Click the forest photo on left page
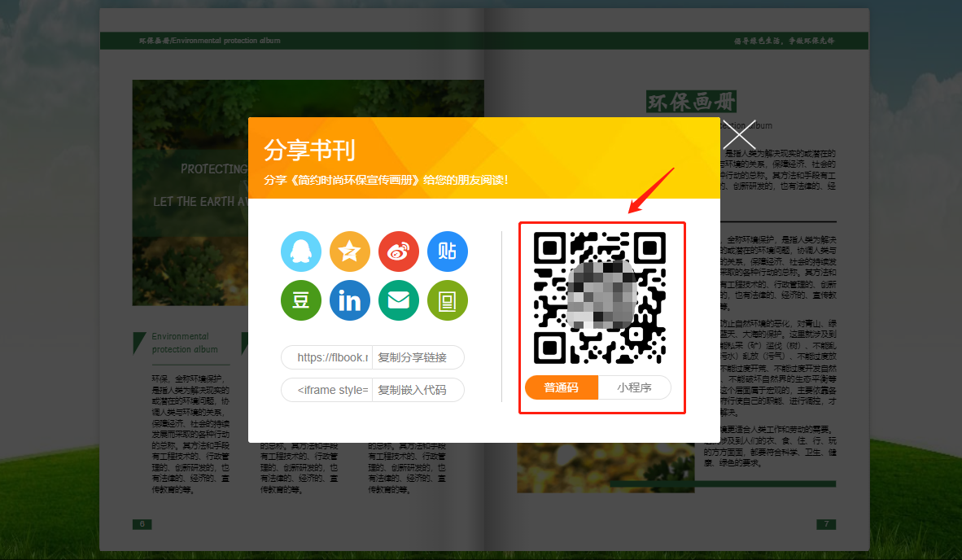The height and width of the screenshot is (560, 962). point(190,193)
